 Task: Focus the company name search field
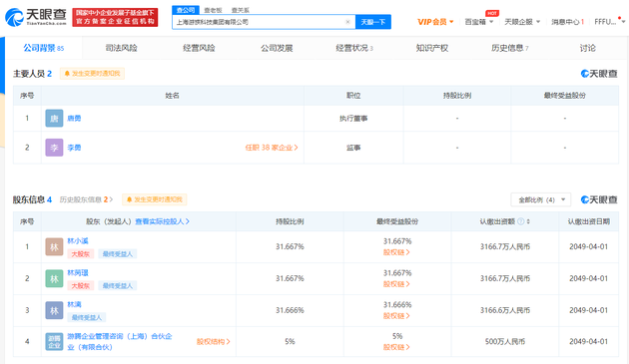pyautogui.click(x=260, y=22)
